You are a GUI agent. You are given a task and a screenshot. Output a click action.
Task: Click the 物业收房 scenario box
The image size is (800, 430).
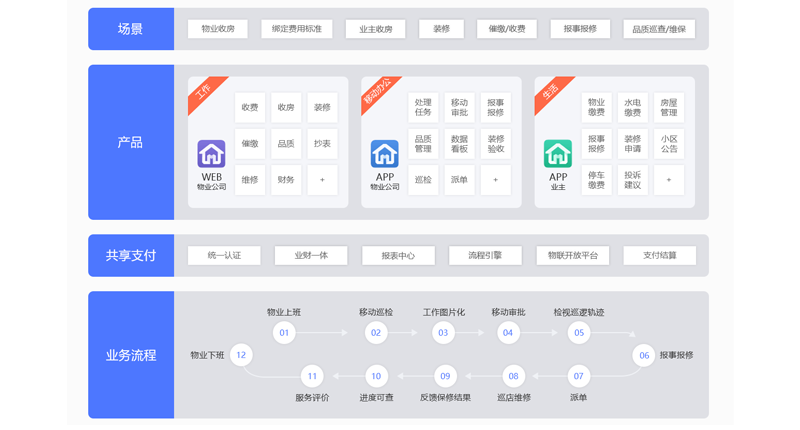pos(218,29)
